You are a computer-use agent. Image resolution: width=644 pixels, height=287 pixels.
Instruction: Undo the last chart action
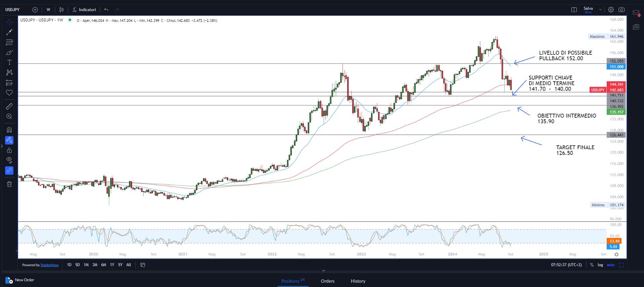click(x=106, y=10)
